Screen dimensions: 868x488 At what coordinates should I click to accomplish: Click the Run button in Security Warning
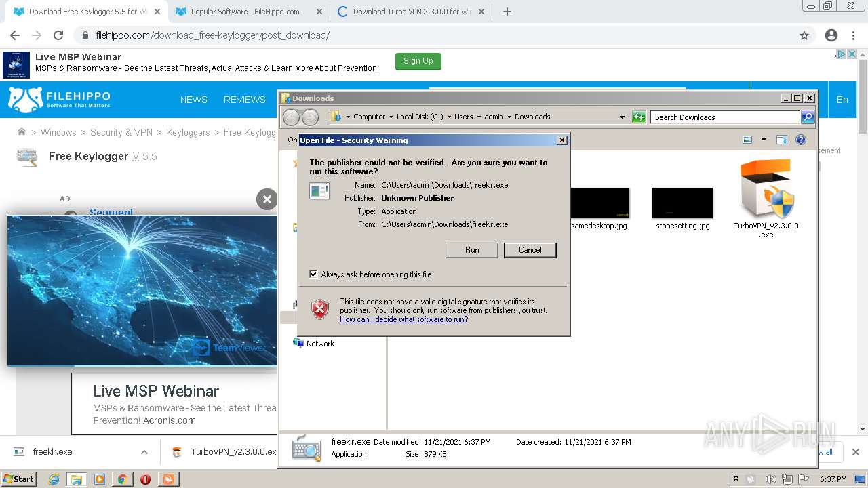472,250
